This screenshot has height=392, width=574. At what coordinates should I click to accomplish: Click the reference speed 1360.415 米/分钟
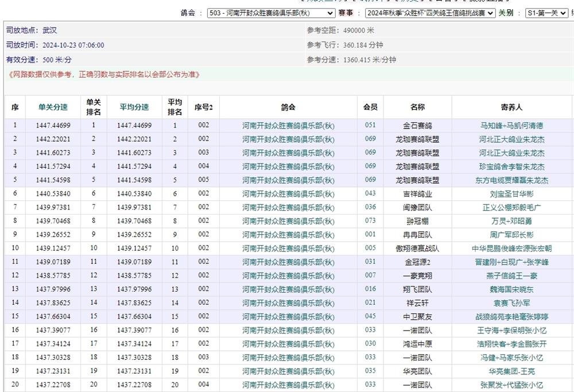(x=370, y=60)
